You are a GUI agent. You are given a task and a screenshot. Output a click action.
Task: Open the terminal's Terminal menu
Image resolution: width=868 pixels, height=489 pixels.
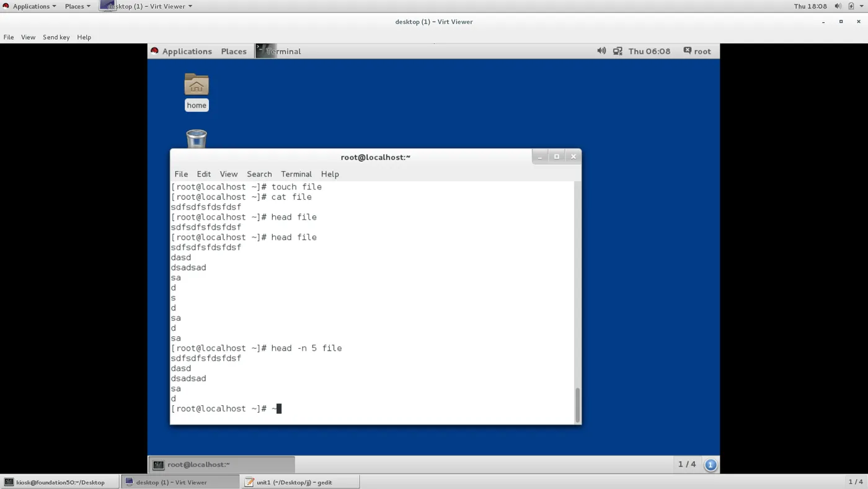[296, 174]
